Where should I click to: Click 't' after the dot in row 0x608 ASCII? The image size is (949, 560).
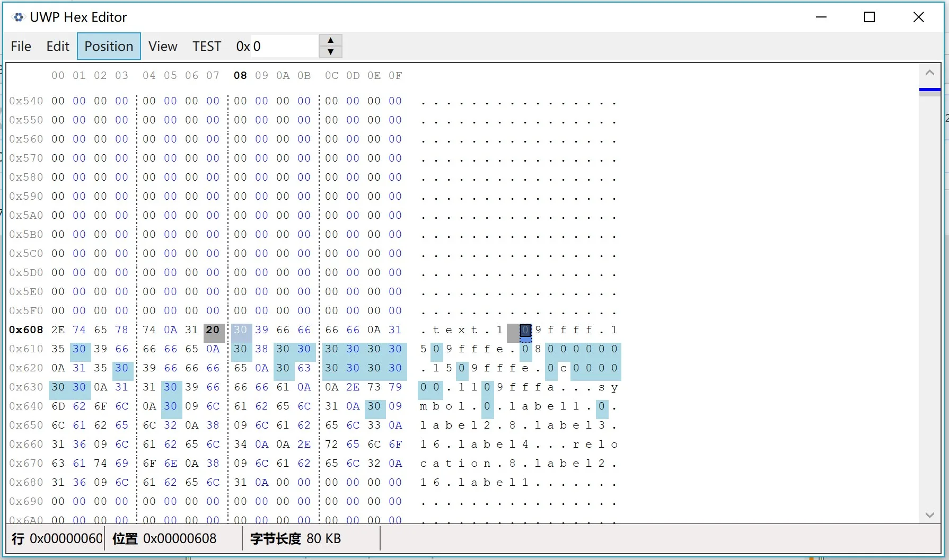[x=436, y=330]
